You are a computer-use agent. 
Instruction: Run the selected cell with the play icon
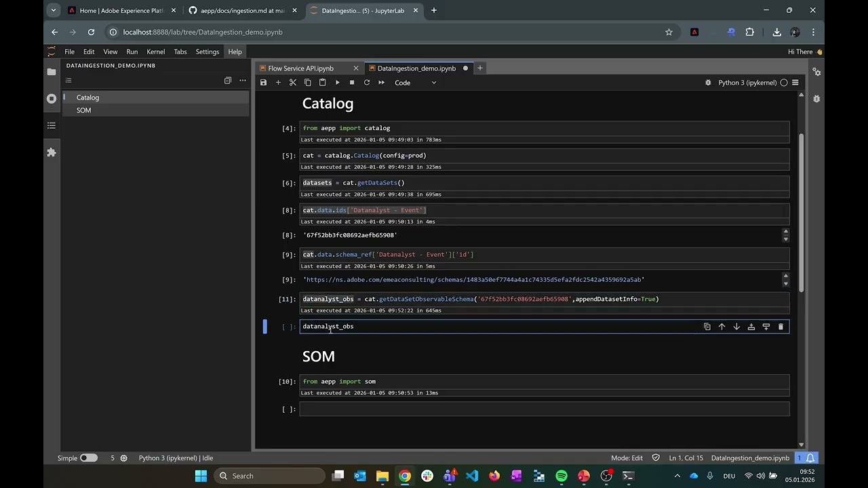tap(337, 83)
